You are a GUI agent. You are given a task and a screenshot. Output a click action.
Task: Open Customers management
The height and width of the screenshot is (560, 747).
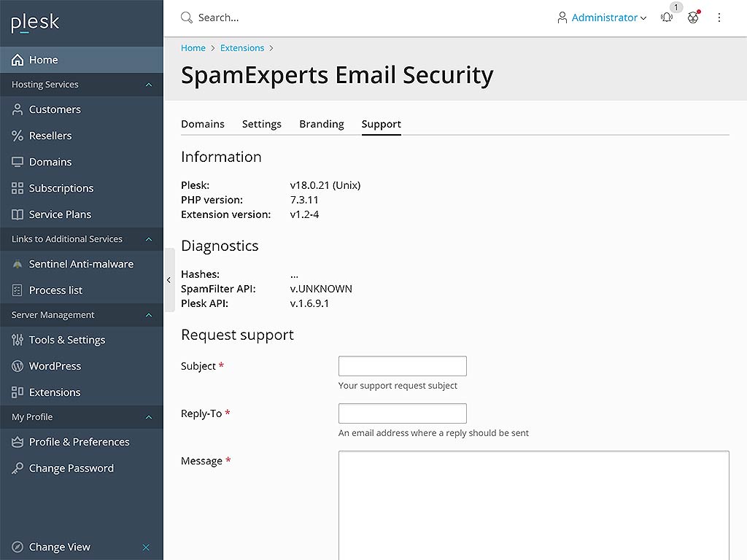point(55,109)
